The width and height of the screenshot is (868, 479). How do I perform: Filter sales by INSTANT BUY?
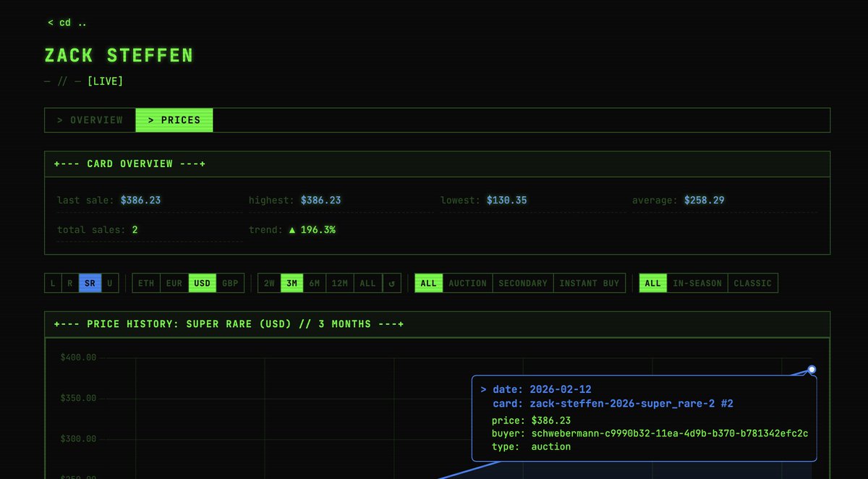(590, 283)
